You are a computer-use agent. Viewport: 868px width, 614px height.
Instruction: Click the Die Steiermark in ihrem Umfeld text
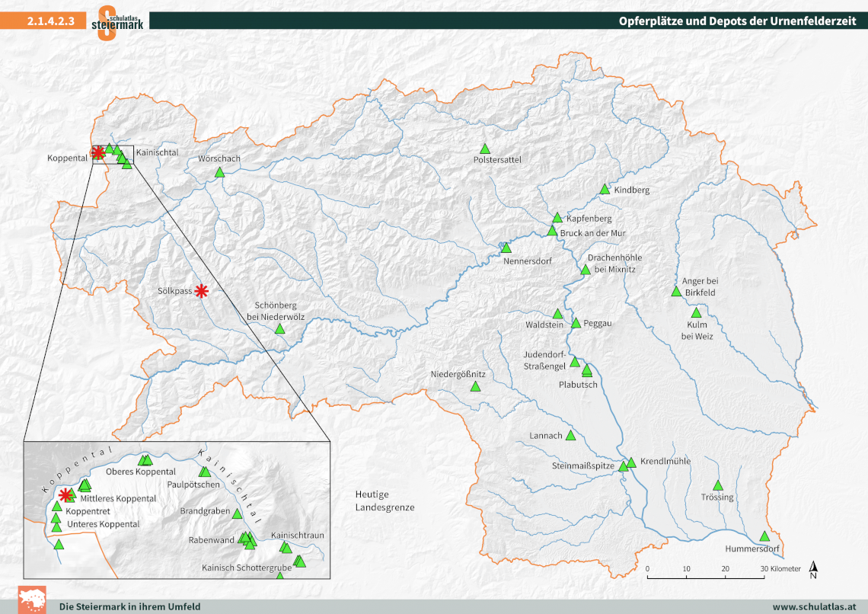[130, 606]
